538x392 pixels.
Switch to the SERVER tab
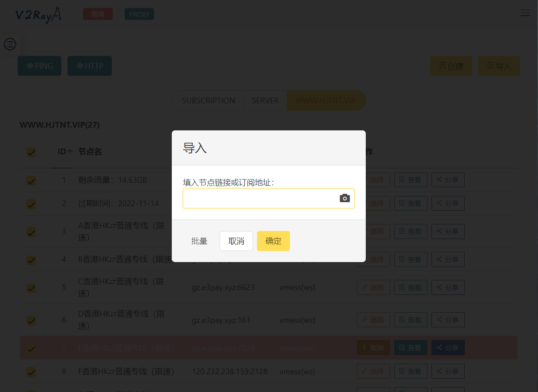pos(265,100)
